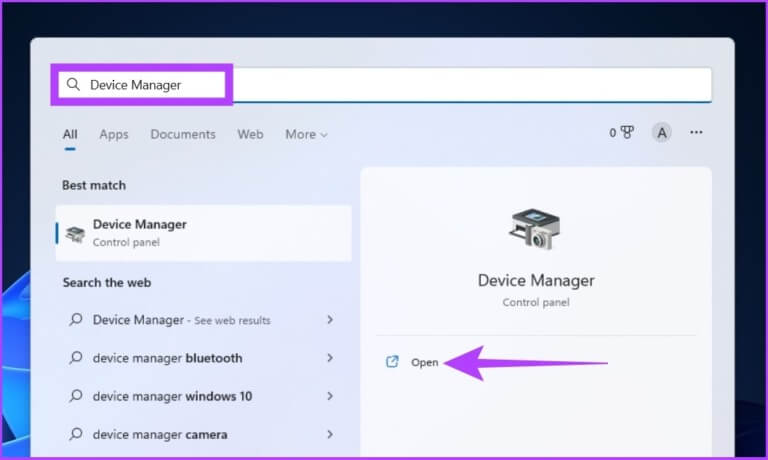Screen dimensions: 768x460
Task: Select Device Manager best match result
Action: (204, 233)
